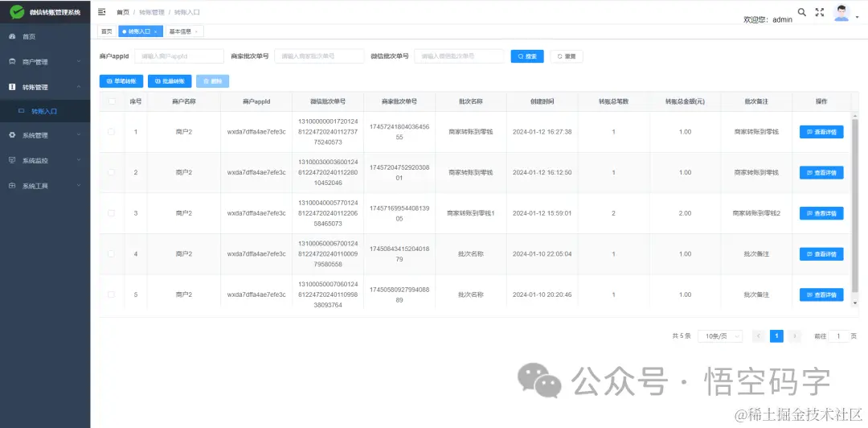Go to previous page arrow in pagination
This screenshot has height=428, width=868.
pyautogui.click(x=759, y=336)
